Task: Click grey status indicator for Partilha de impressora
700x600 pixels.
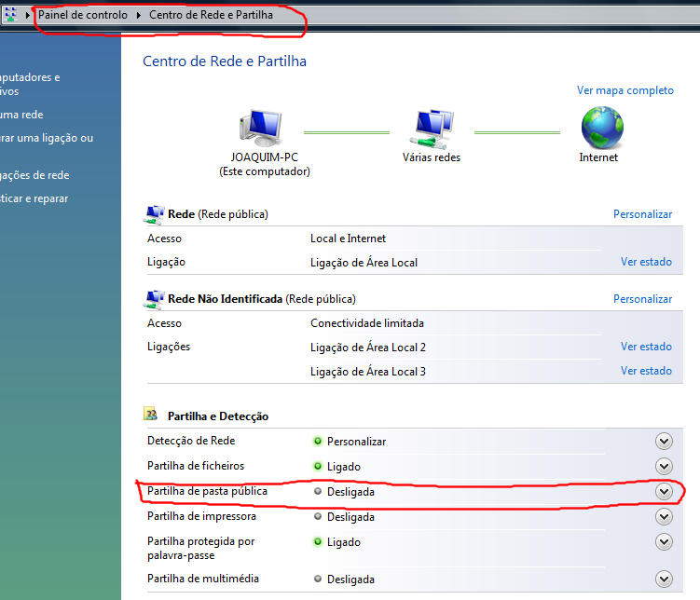Action: pos(318,516)
